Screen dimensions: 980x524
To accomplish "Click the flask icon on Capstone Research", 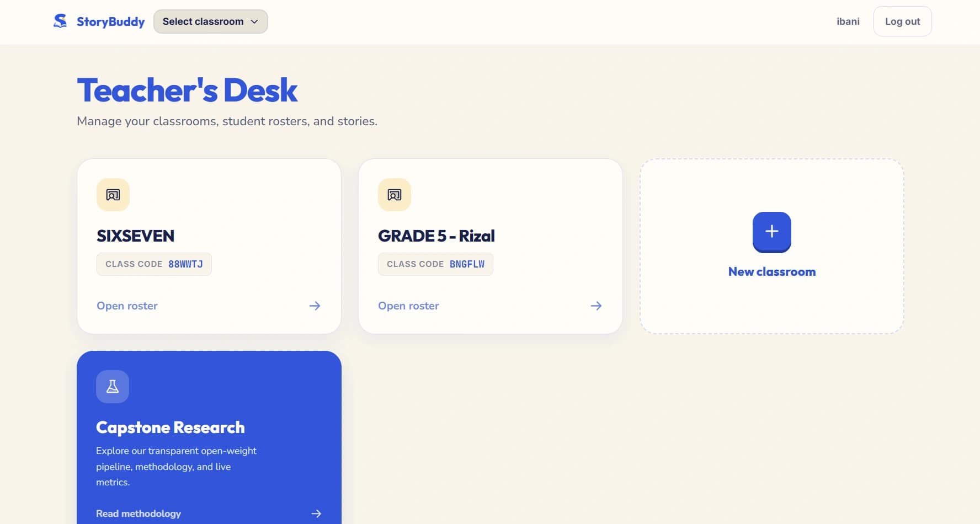I will pos(113,387).
